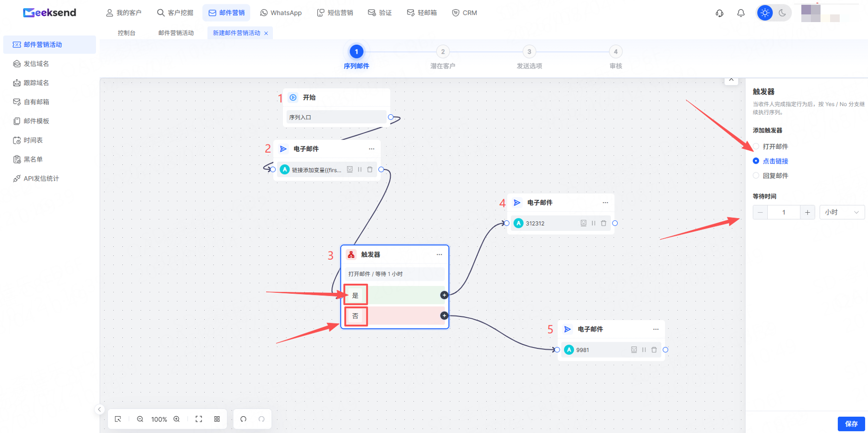This screenshot has width=868, height=433.
Task: Increase wait time with plus button
Action: [808, 212]
